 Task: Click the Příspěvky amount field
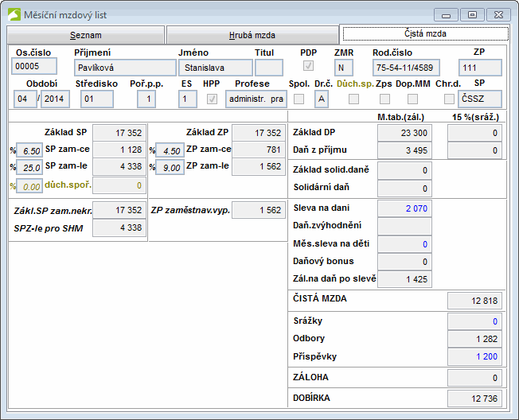tap(474, 357)
